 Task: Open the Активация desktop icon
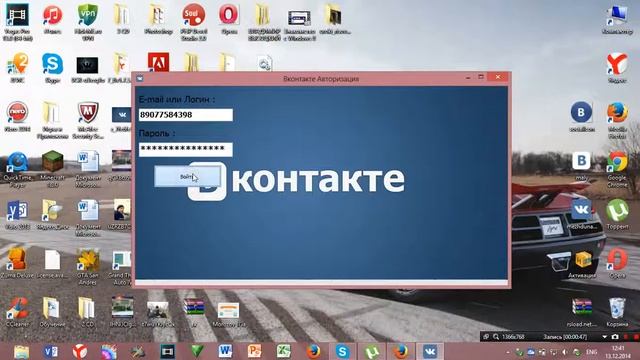(x=582, y=264)
